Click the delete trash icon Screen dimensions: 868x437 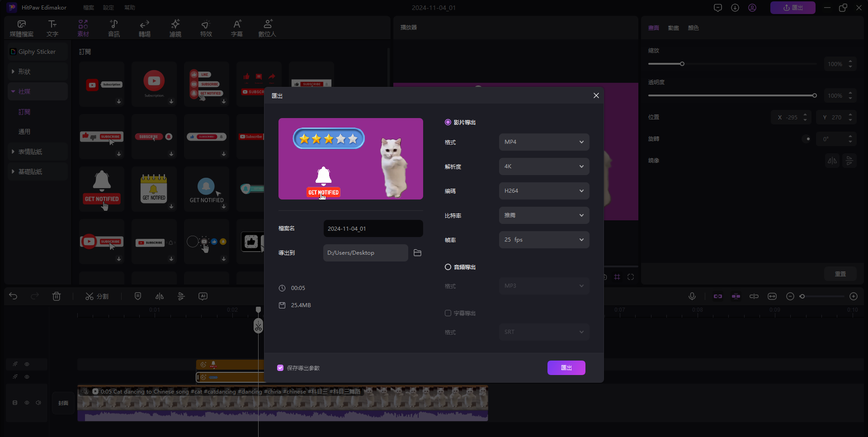[57, 296]
